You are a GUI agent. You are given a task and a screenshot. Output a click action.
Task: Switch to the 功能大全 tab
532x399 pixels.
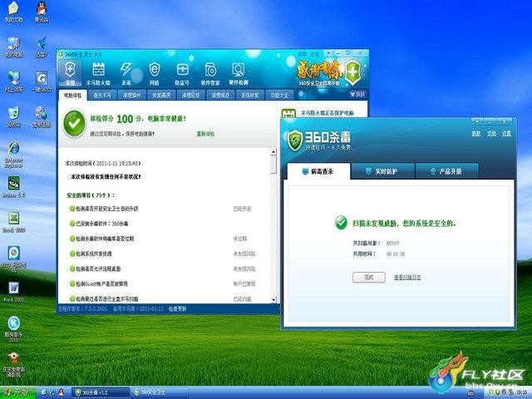click(279, 96)
